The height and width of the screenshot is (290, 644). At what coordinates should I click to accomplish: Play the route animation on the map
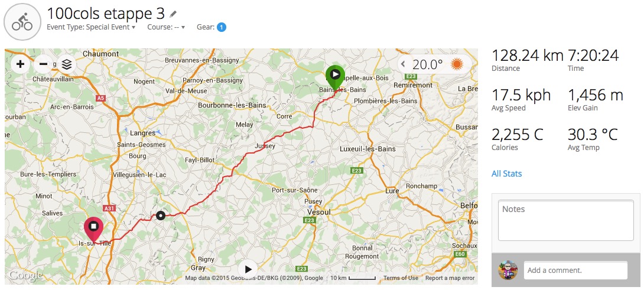tap(248, 269)
